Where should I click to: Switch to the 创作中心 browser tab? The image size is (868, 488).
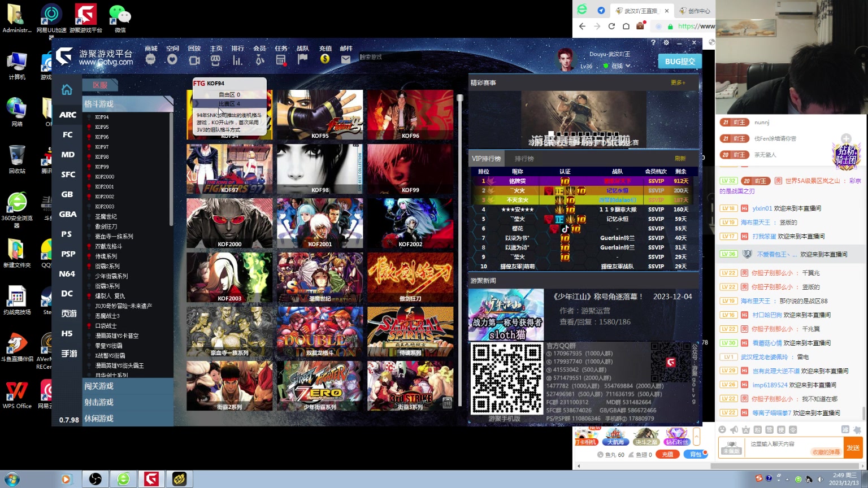point(695,11)
